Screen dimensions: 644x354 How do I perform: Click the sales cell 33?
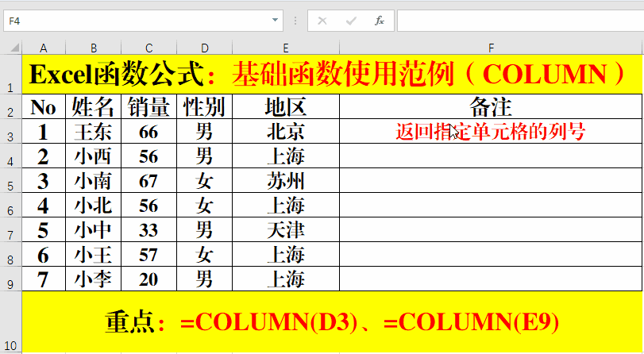148,230
